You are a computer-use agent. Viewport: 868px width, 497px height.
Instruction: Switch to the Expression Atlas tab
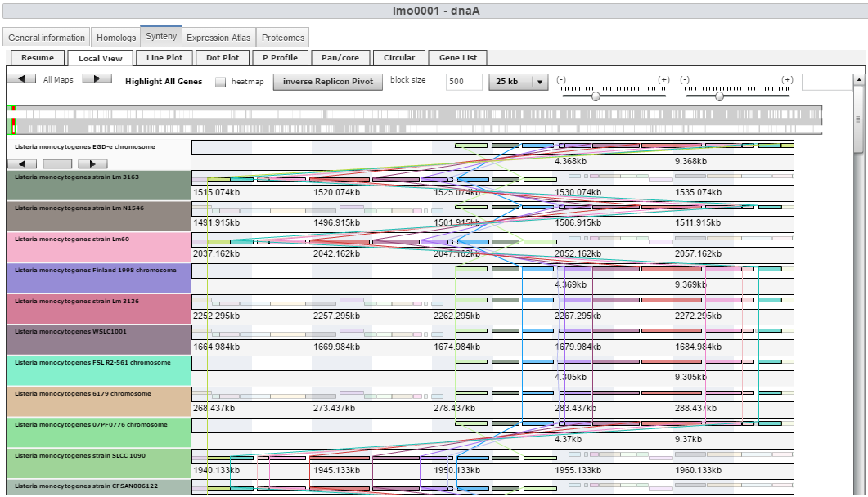218,38
